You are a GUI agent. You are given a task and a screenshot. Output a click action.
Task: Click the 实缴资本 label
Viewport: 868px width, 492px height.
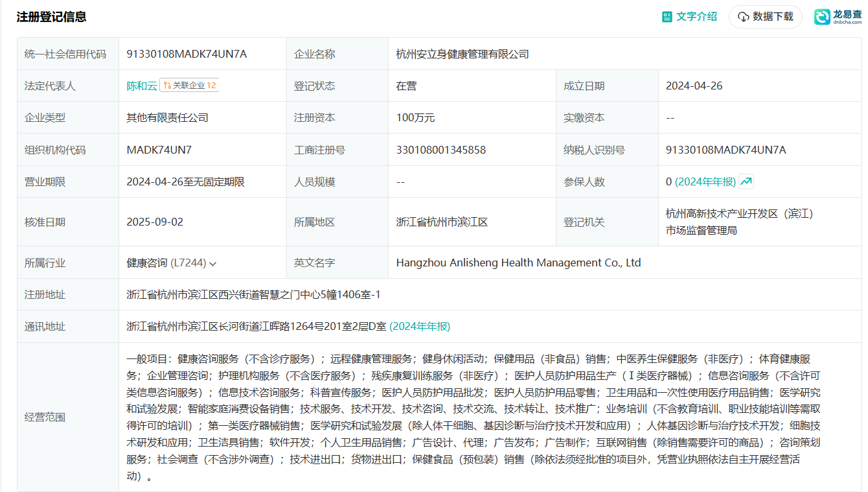point(584,118)
